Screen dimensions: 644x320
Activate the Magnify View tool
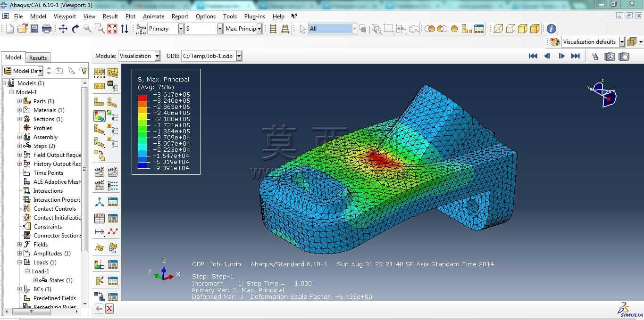pyautogui.click(x=87, y=29)
